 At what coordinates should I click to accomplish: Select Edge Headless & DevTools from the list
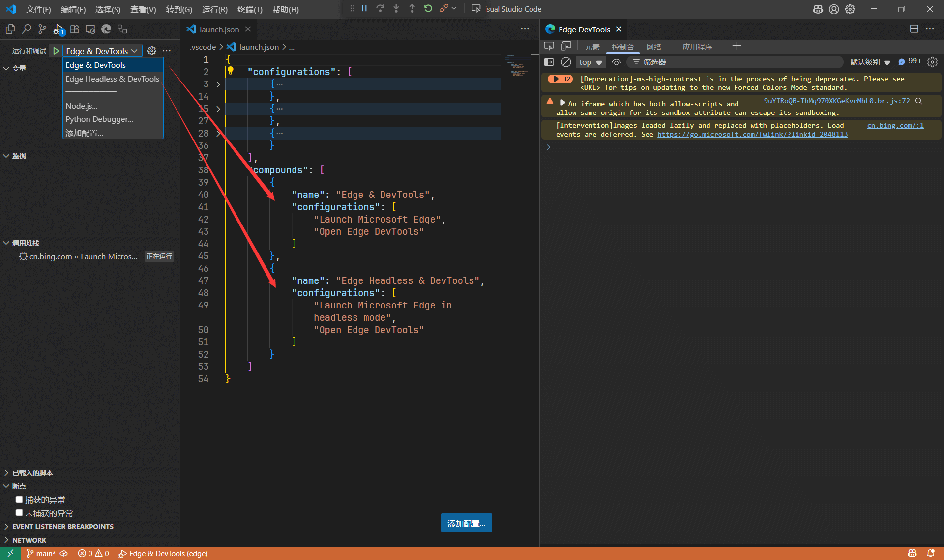coord(113,79)
